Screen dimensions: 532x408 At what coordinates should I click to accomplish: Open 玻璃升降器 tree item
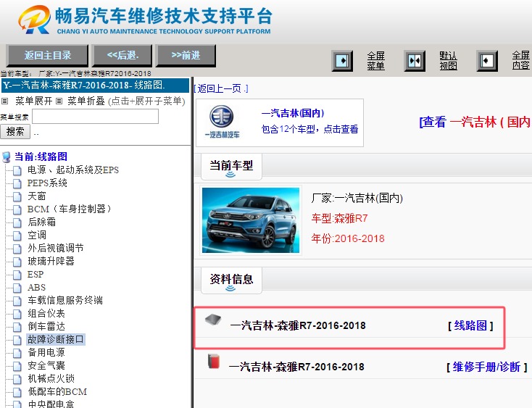coord(51,261)
